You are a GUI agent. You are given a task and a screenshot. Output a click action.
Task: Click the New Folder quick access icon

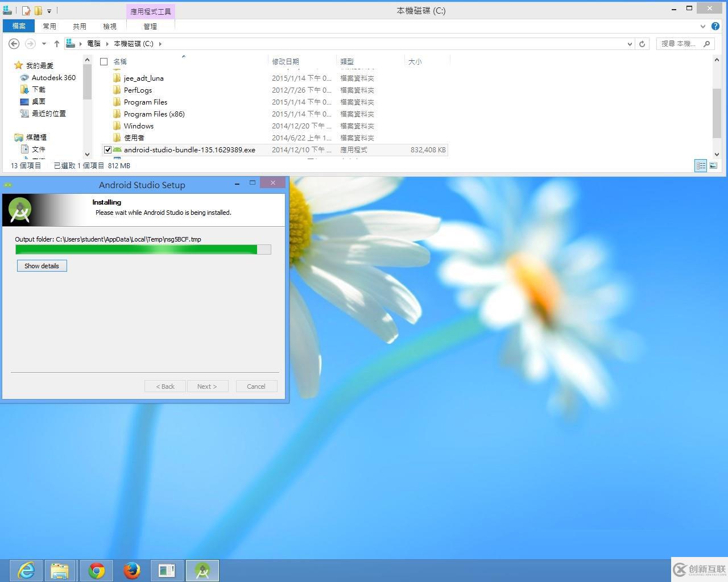(x=38, y=11)
